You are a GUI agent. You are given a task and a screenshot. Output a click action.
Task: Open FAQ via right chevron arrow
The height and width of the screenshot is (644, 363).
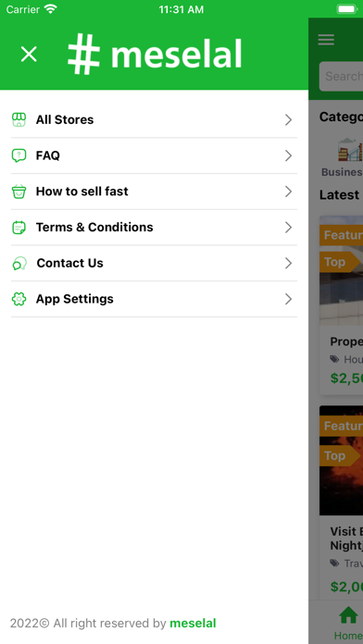(x=289, y=155)
